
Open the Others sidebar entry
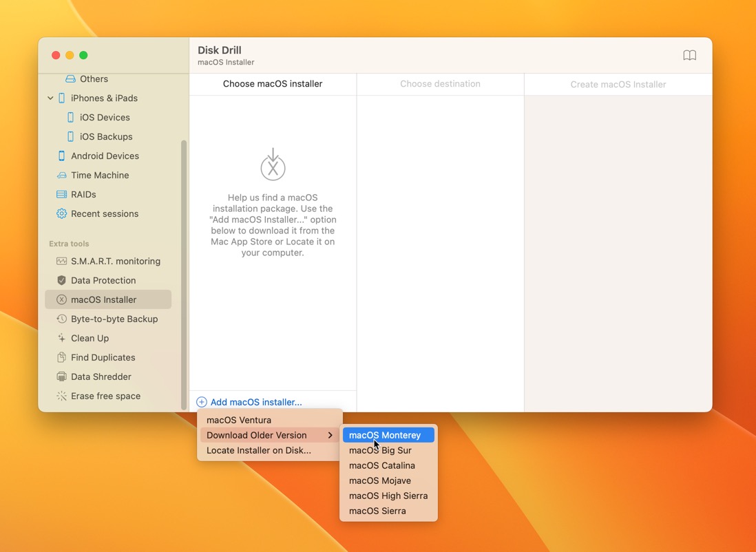point(108,78)
